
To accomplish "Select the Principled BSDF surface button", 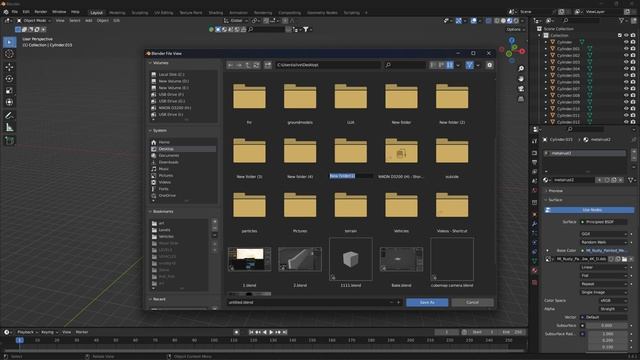I will click(x=604, y=222).
